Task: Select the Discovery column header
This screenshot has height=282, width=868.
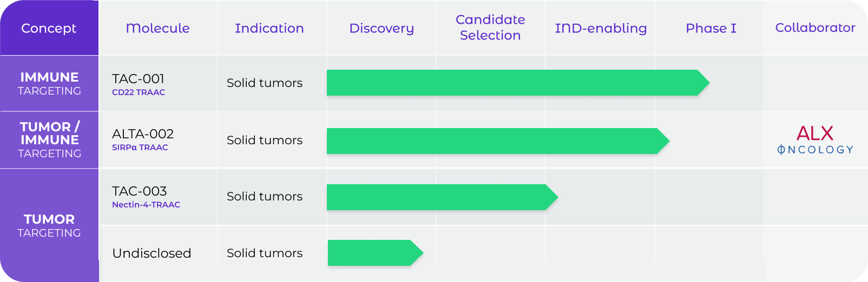Action: pos(382,28)
